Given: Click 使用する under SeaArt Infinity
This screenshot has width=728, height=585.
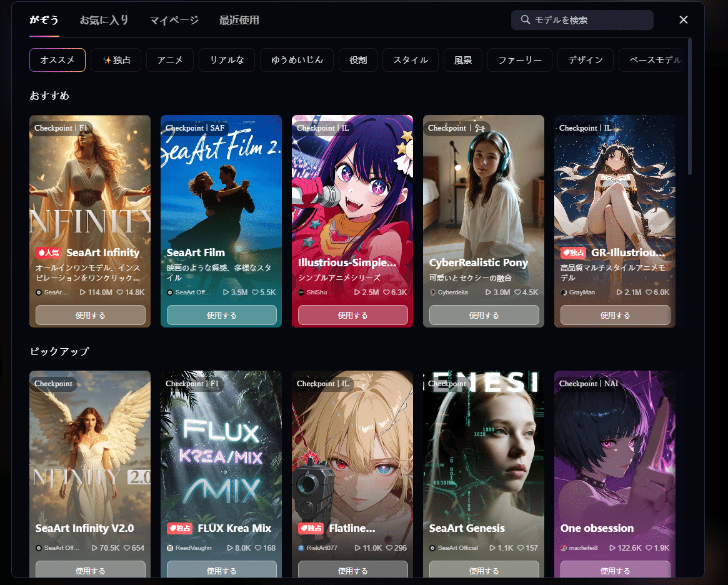Looking at the screenshot, I should click(x=91, y=315).
